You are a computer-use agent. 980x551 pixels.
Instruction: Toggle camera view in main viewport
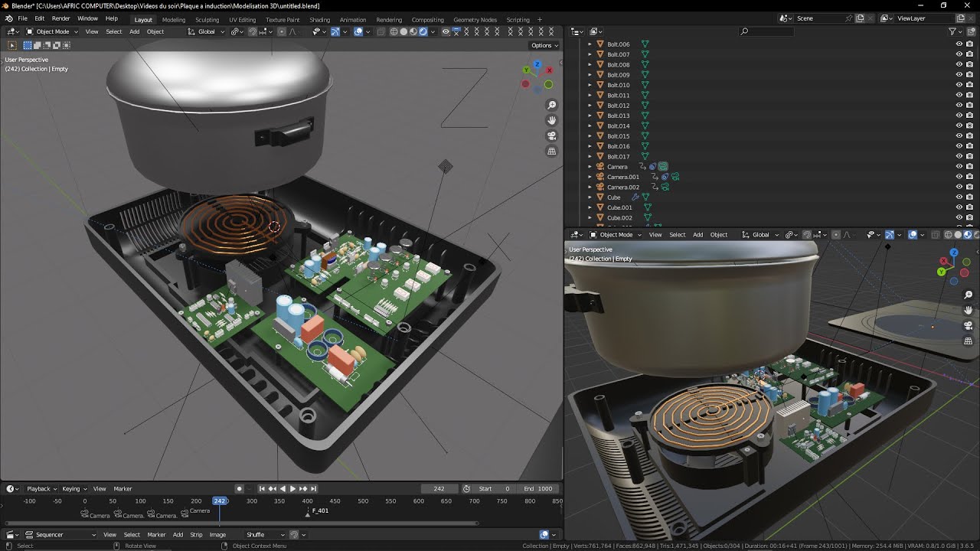pos(551,135)
